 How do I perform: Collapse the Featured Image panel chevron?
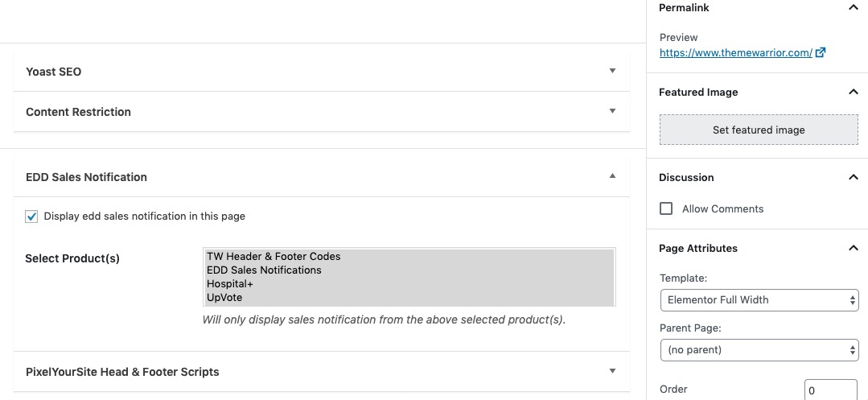pyautogui.click(x=853, y=93)
